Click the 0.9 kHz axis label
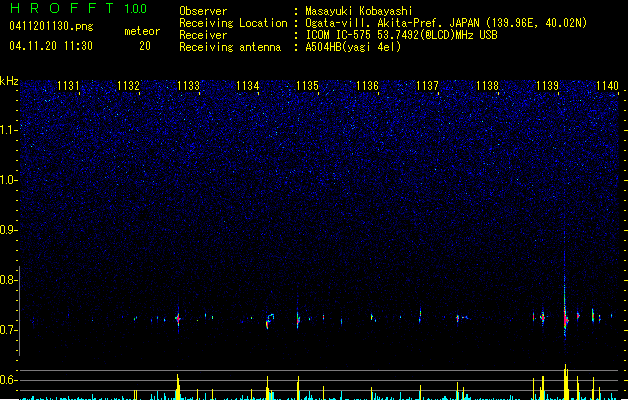 (x=9, y=230)
